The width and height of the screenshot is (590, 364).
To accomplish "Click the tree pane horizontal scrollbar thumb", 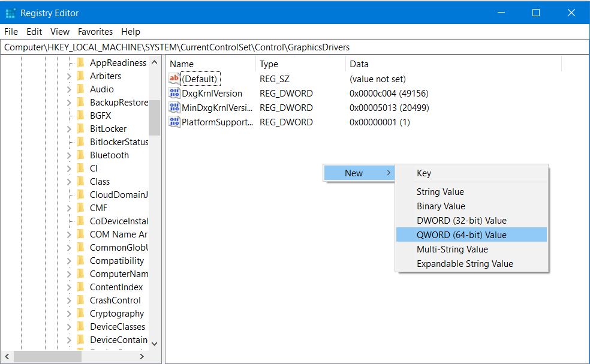I will coord(47,356).
